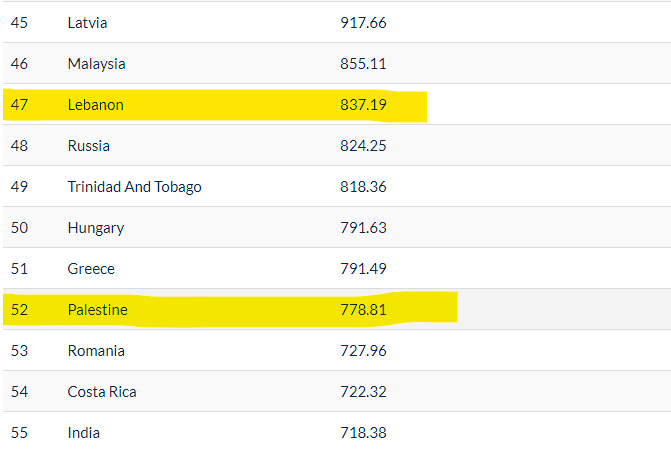
Task: Click the value 824.25 for Russia
Action: tap(363, 146)
